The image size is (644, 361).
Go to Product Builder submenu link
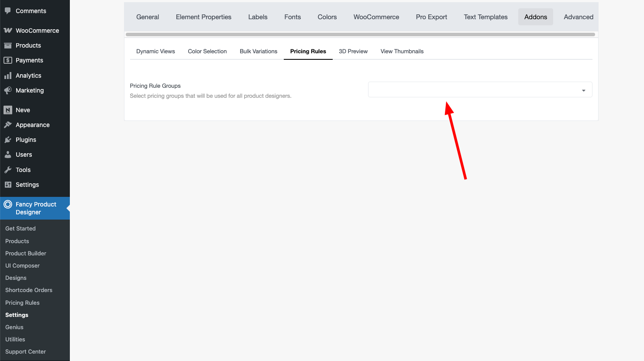[x=26, y=253]
